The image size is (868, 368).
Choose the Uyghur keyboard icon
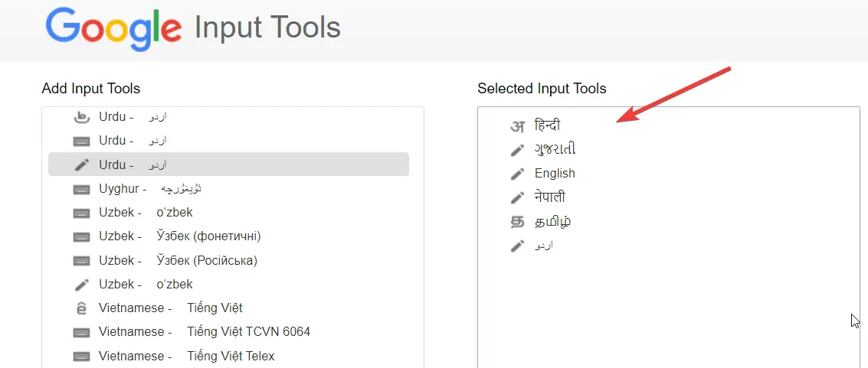tap(81, 189)
